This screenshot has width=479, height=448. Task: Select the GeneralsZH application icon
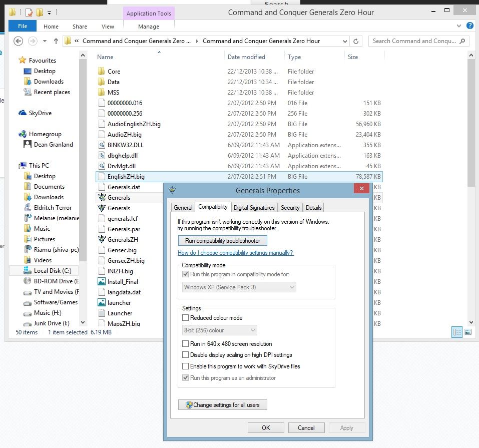(102, 239)
